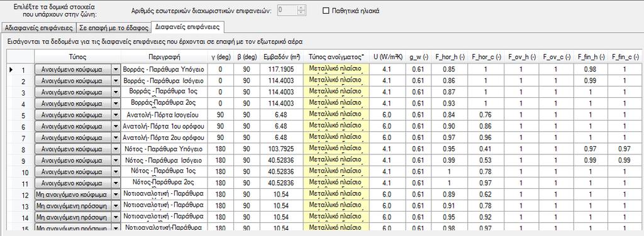Click the Περιγραφή column header
This screenshot has width=644, height=236.
coord(164,56)
